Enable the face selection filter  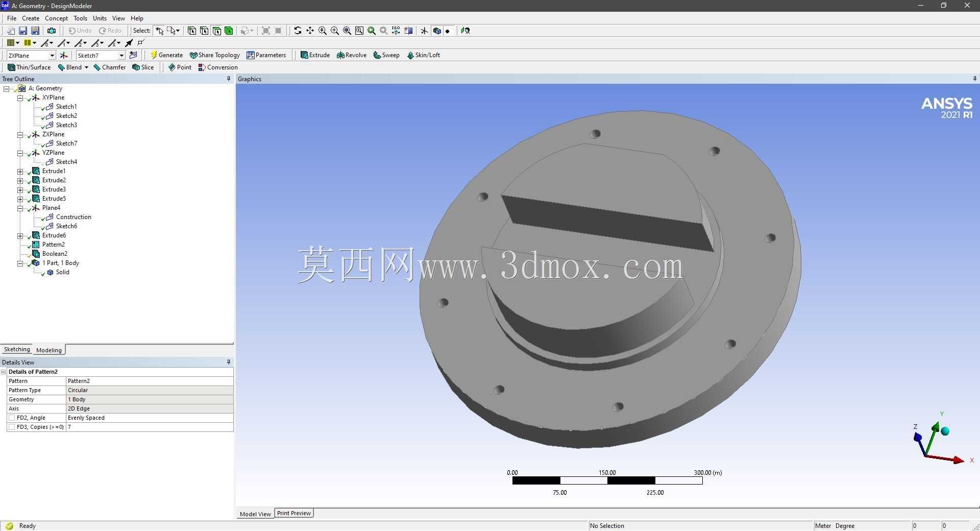click(x=216, y=31)
